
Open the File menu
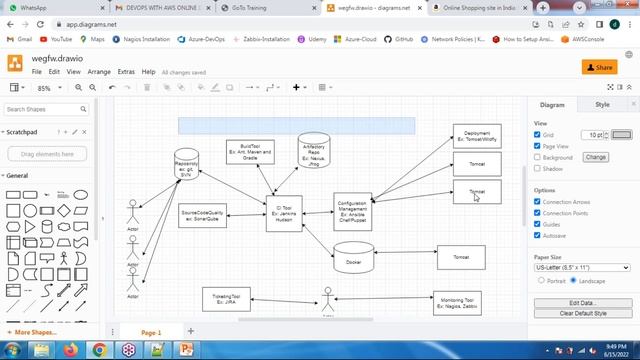click(37, 72)
